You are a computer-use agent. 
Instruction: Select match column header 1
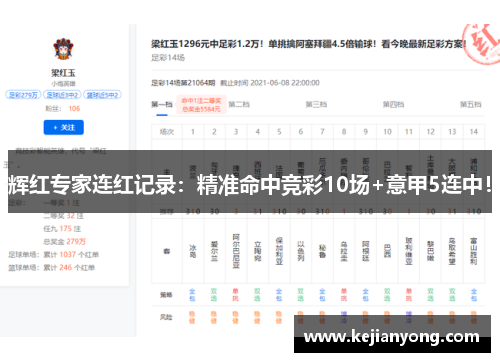click(x=193, y=132)
